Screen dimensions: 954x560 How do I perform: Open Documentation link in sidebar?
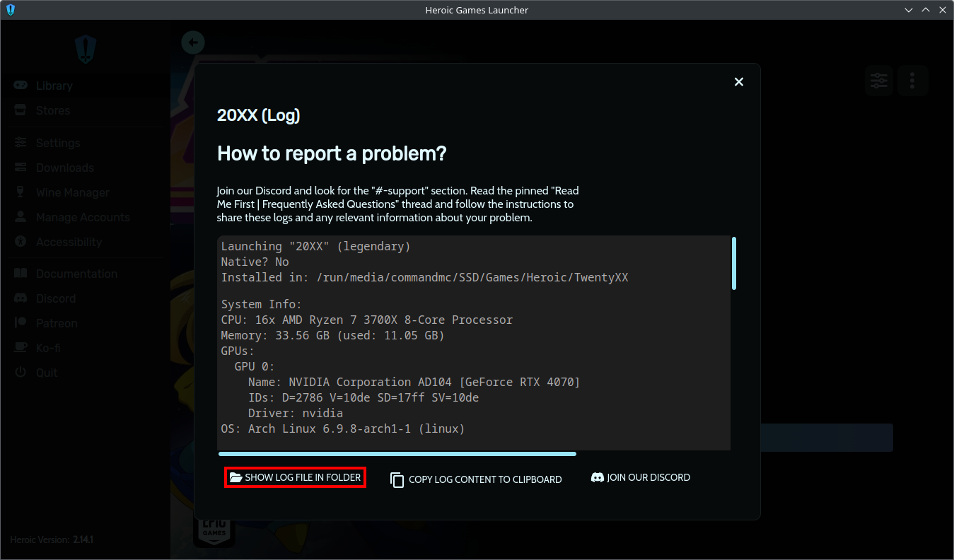(85, 274)
